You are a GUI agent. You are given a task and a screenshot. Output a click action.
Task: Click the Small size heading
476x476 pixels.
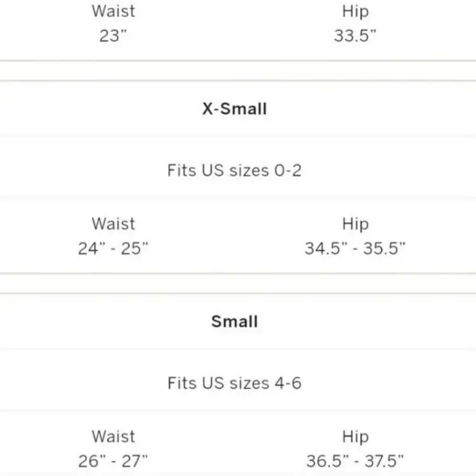[x=235, y=321]
